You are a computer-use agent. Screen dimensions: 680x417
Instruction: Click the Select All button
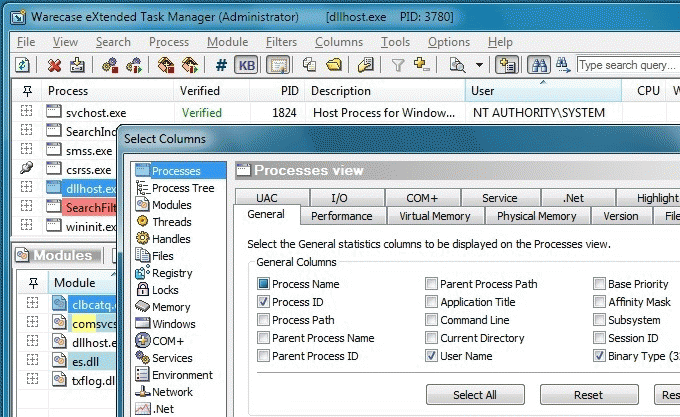point(475,395)
